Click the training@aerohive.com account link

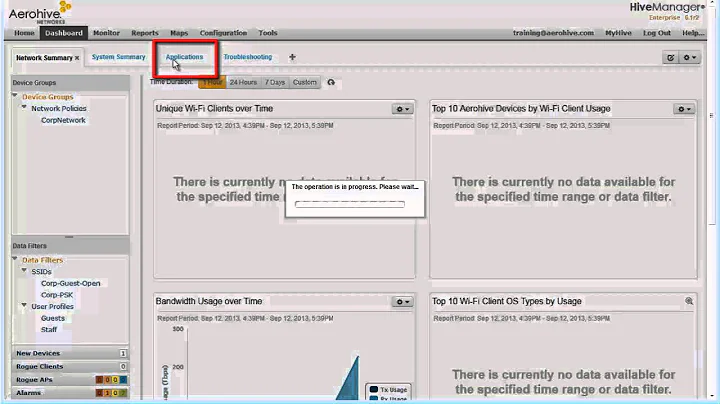pos(553,33)
